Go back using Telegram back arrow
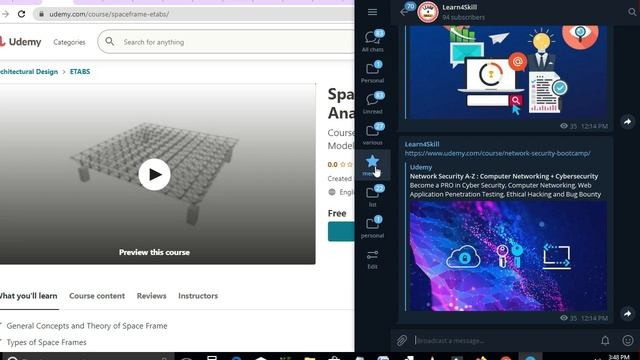 (x=404, y=12)
